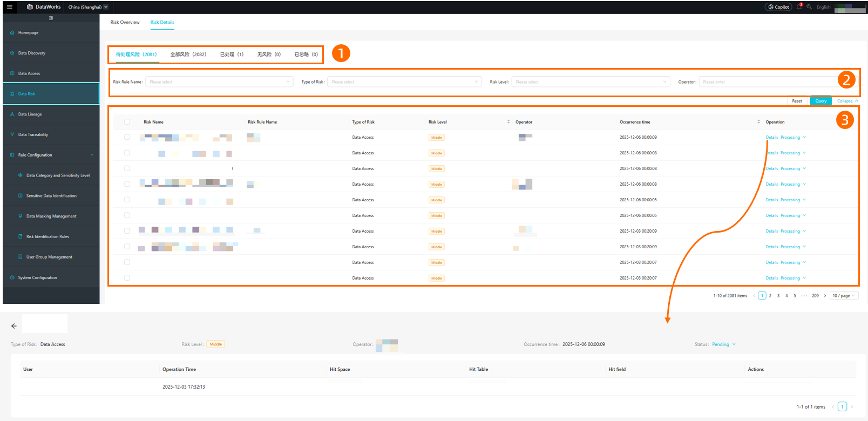
Task: Click the DataWorks logo icon
Action: coord(30,7)
